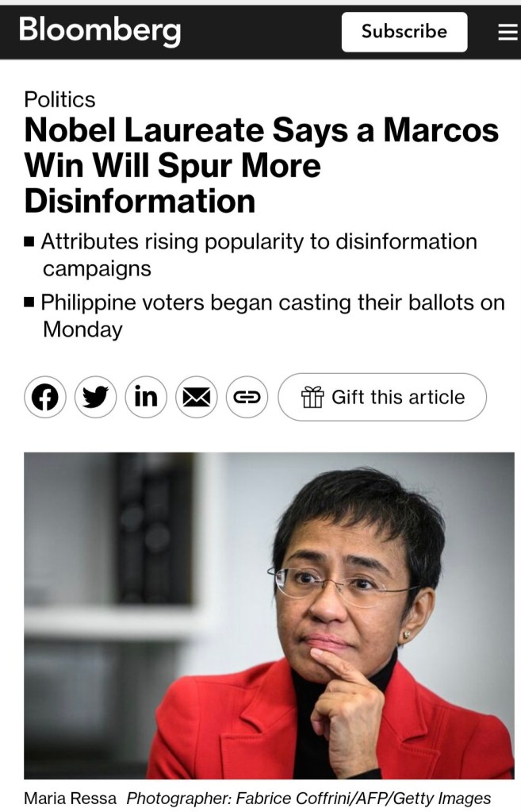This screenshot has width=521, height=812.
Task: Copy the article link via chain icon
Action: (x=247, y=397)
